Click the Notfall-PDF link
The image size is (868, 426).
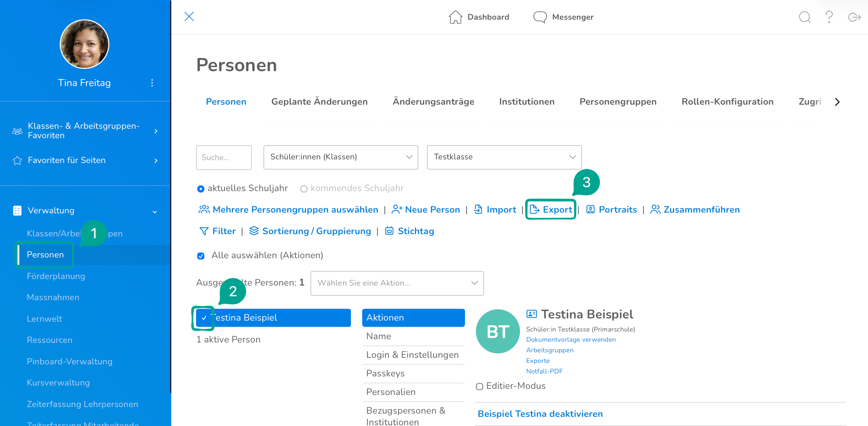tap(544, 371)
